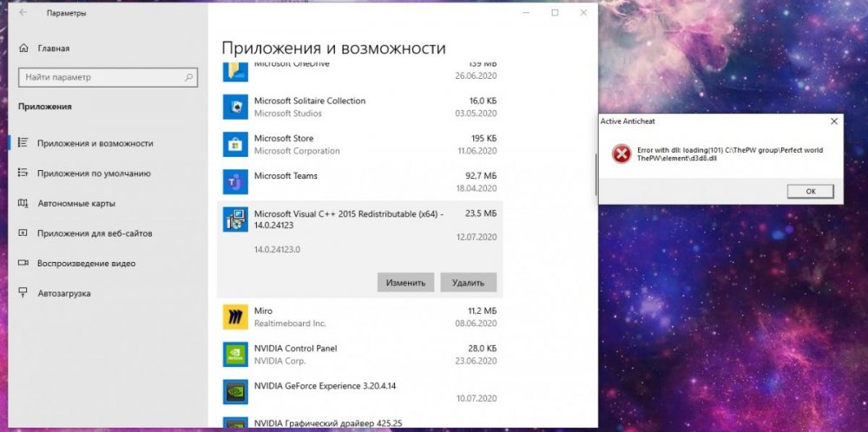Click Microsoft Corporation publisher text
The width and height of the screenshot is (868, 432).
coord(297,151)
